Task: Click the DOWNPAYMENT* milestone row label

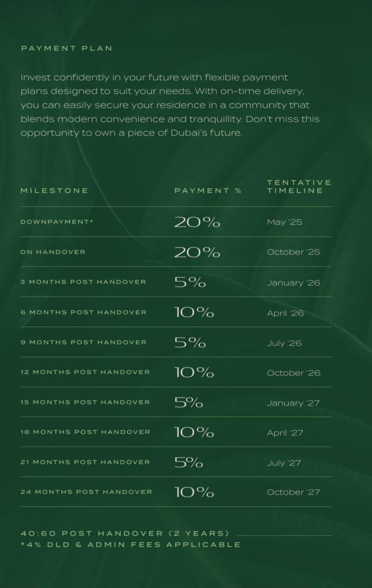Action: [x=57, y=222]
